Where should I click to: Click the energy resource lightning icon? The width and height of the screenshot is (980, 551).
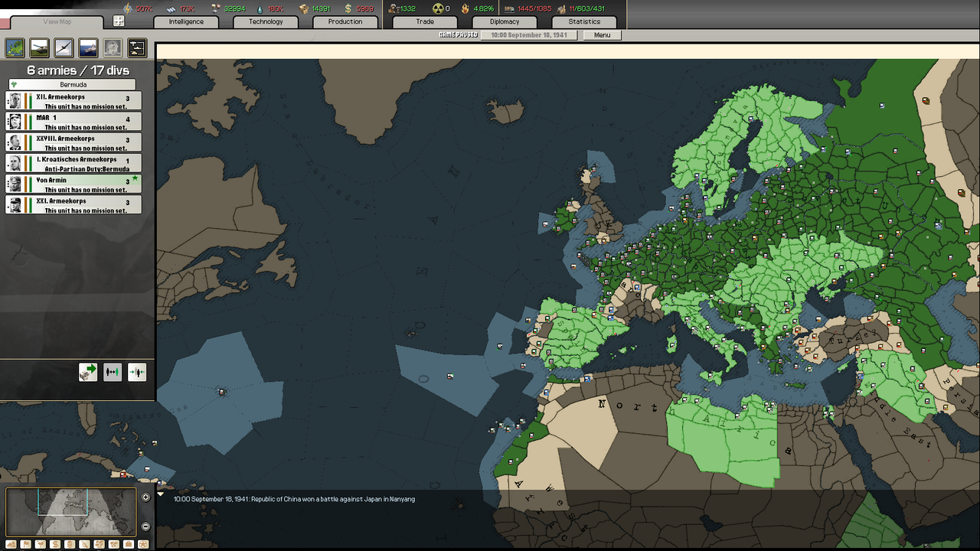(x=128, y=8)
